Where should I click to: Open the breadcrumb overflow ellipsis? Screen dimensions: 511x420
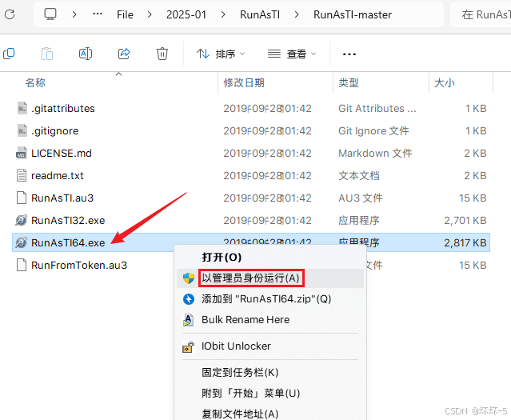[x=98, y=14]
